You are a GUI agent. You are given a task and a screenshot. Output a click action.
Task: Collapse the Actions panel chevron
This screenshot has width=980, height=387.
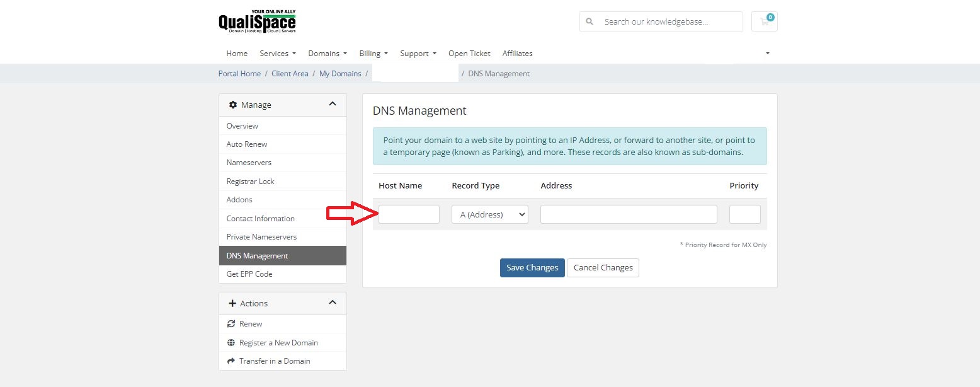click(x=333, y=303)
